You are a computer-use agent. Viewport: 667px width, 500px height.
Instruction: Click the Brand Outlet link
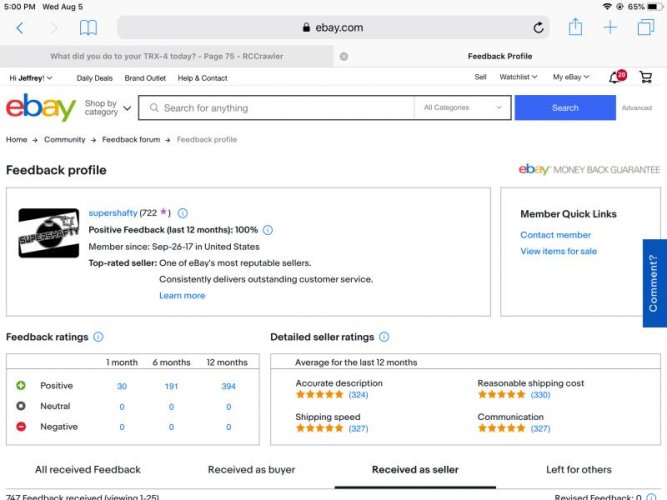click(x=145, y=78)
